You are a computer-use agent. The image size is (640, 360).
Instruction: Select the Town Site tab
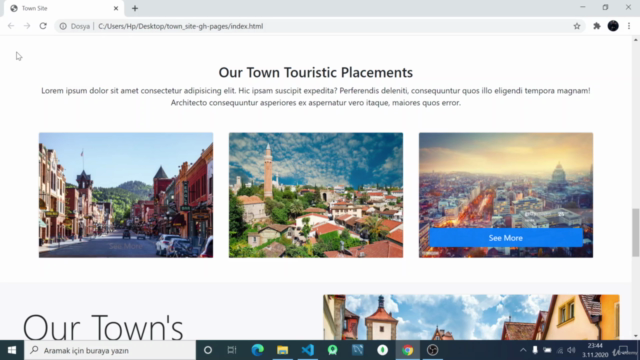[64, 8]
